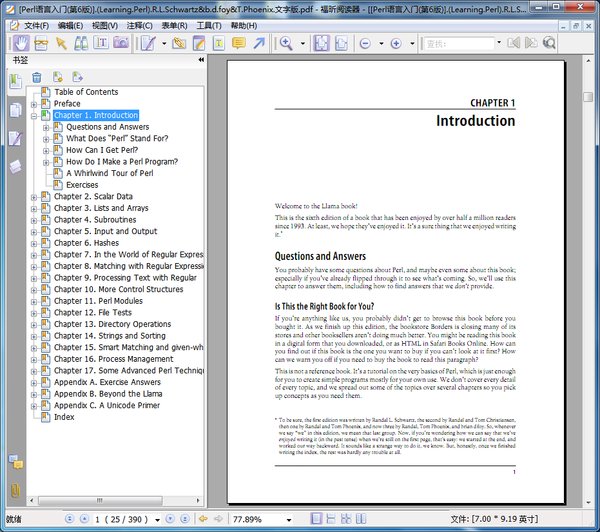
Task: Open the comments panel icon at bottom-left
Action: (x=15, y=461)
